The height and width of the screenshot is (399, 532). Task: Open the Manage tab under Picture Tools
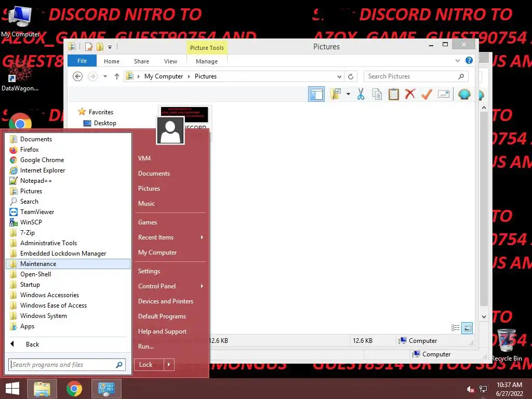coord(207,61)
